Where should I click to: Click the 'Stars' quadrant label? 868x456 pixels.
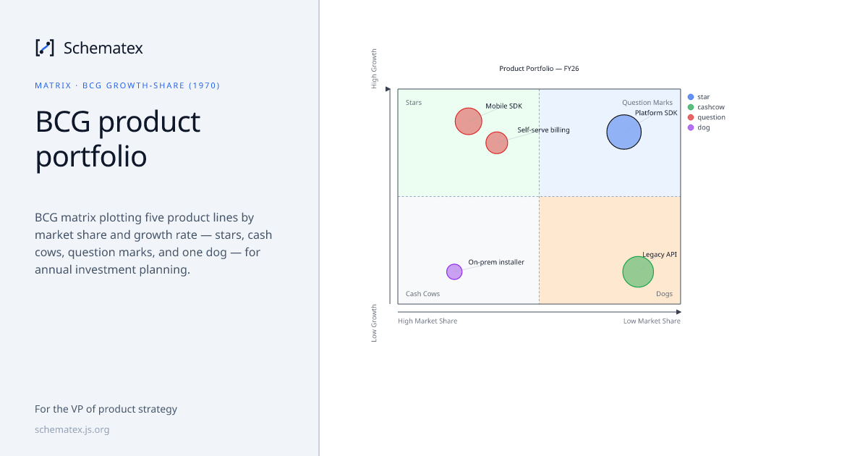(414, 103)
